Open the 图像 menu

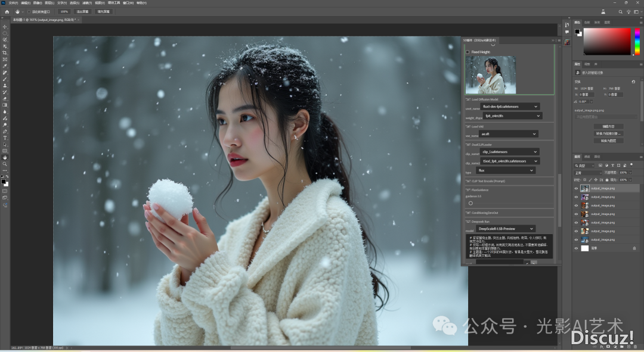[x=38, y=3]
